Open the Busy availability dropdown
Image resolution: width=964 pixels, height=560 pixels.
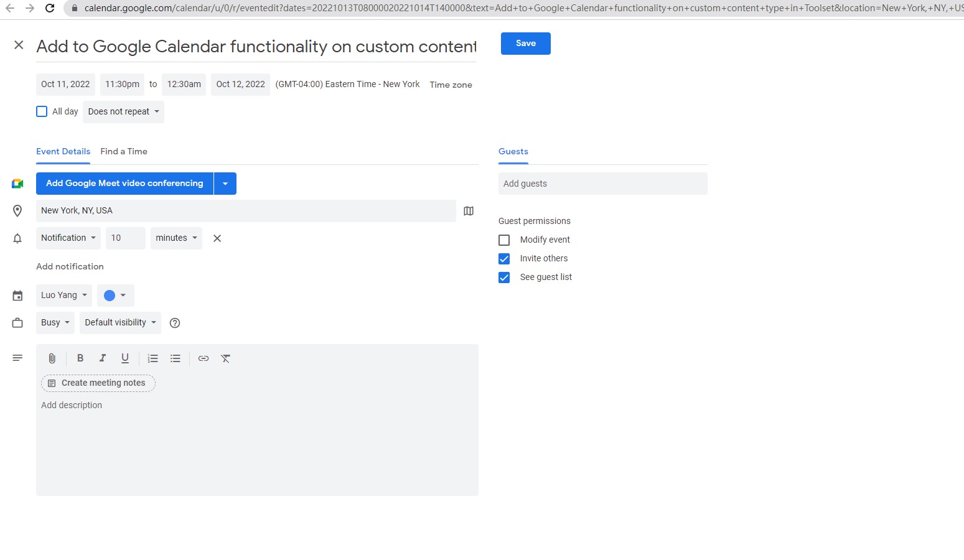(55, 323)
